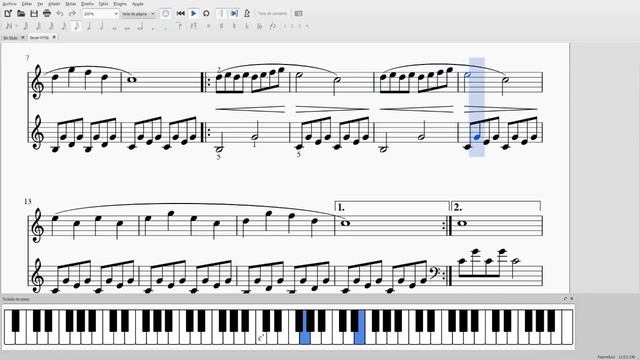Select the quarter note duration
Screen dimensions: 640x360
click(x=89, y=26)
